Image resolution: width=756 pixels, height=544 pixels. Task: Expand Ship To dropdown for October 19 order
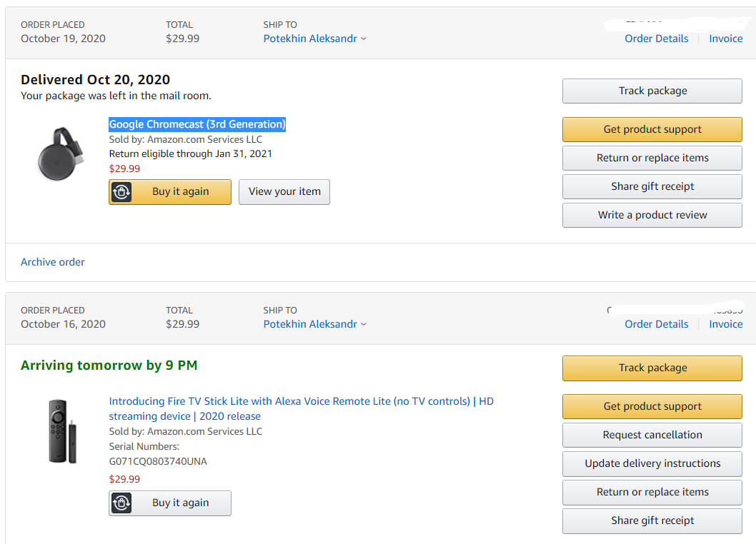point(364,39)
